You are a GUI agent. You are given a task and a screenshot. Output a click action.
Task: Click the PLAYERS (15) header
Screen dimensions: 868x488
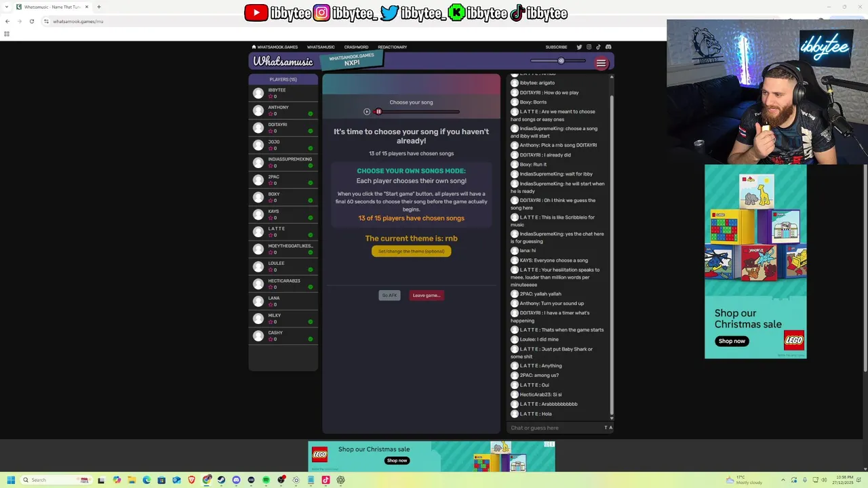(283, 79)
